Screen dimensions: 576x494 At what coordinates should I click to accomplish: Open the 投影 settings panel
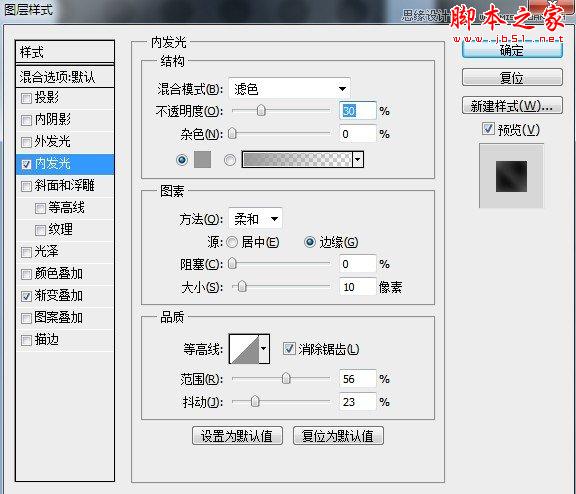[47, 98]
